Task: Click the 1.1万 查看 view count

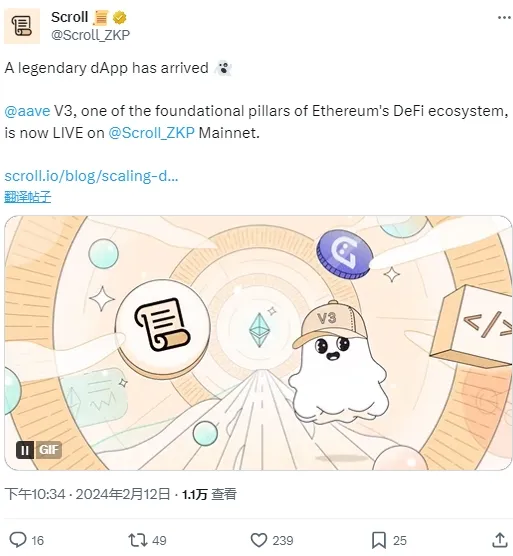Action: coord(209,494)
